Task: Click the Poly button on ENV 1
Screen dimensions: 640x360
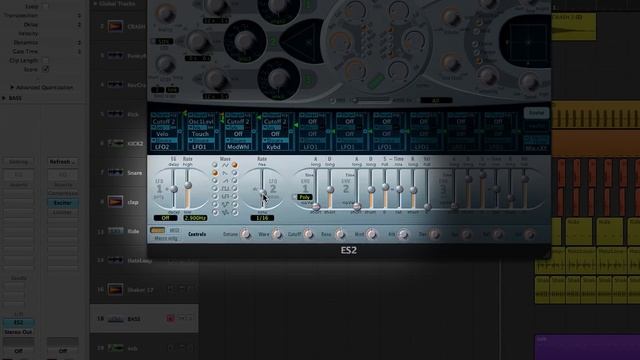Action: pyautogui.click(x=304, y=197)
